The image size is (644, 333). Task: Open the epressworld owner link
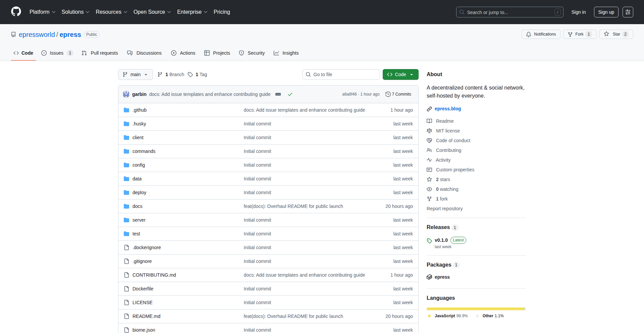pyautogui.click(x=37, y=35)
